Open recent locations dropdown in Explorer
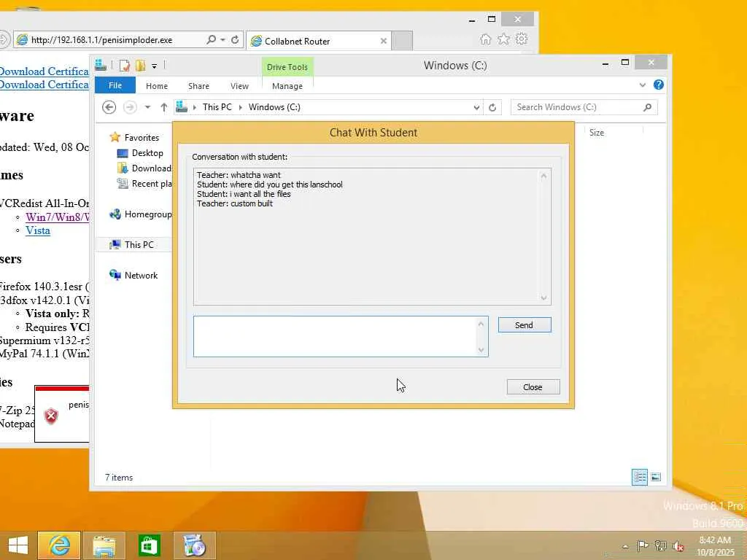747x560 pixels. (147, 107)
